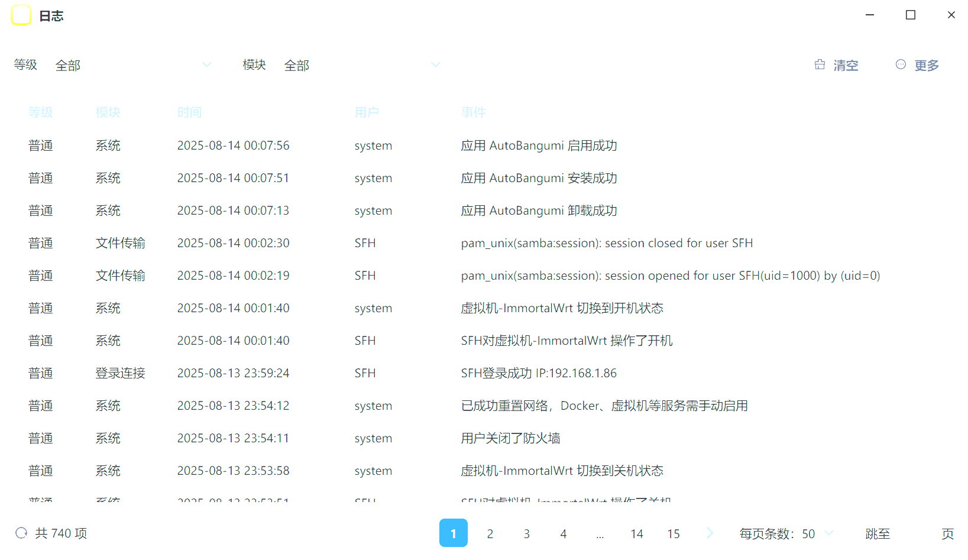
Task: Click the yellow log app icon
Action: coord(21,15)
